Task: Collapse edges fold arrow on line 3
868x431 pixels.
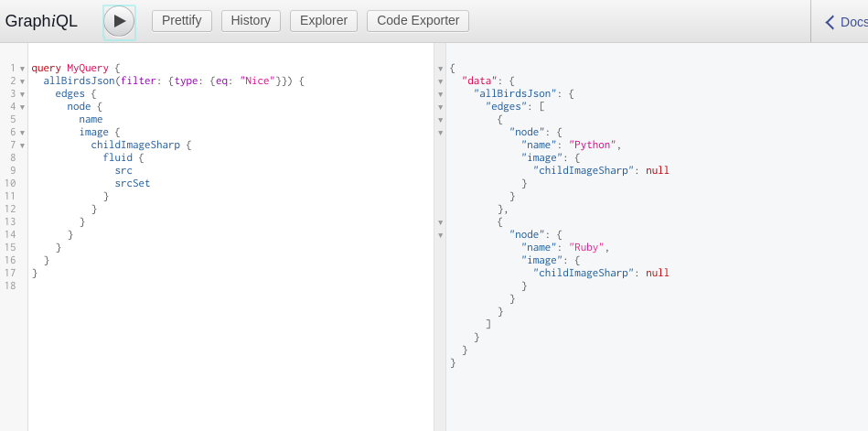Action: (x=22, y=94)
